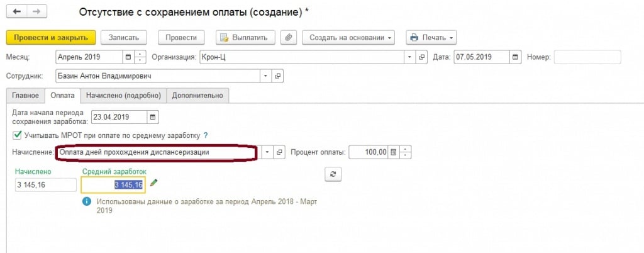Click the question mark help link near МРОТ
The height and width of the screenshot is (253, 644).
(206, 135)
